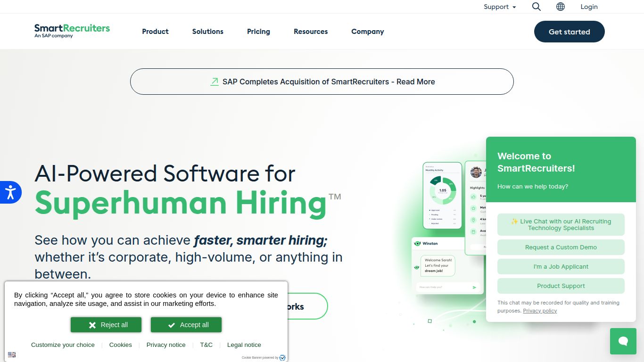Viewport: 644px width, 362px height.
Task: Click the CookieFirst shield icon
Action: pos(282,358)
